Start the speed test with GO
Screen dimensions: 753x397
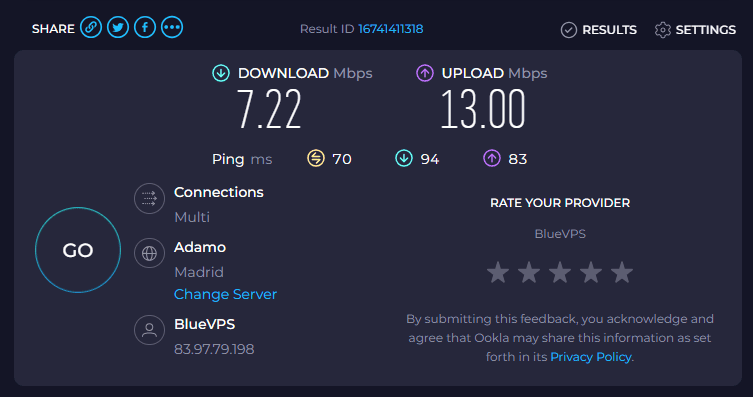[78, 250]
